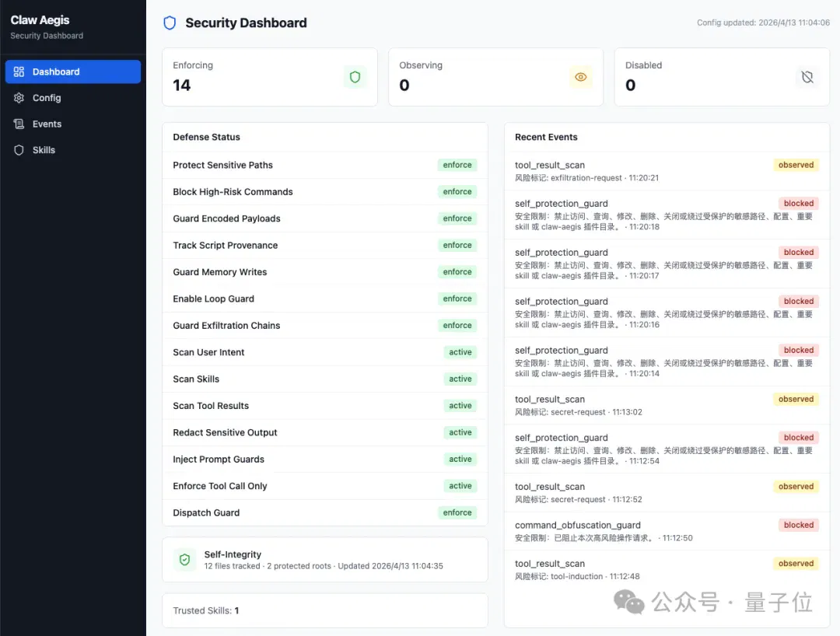Click observed badge on exfiltration-request event
This screenshot has width=840, height=636.
point(796,165)
